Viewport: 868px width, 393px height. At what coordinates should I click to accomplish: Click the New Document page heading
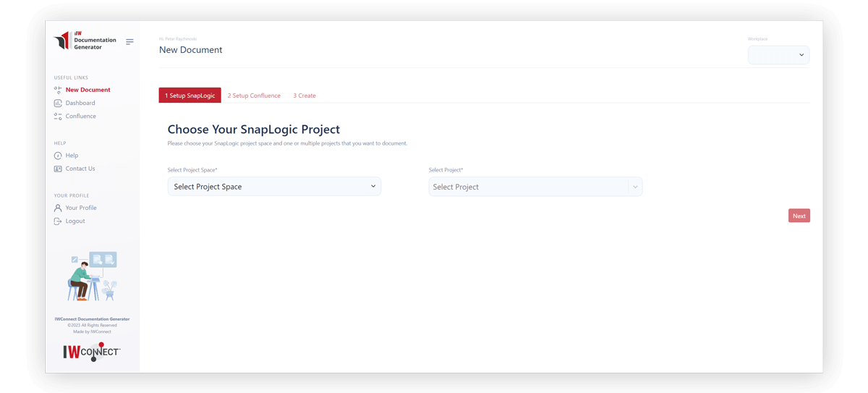[191, 50]
